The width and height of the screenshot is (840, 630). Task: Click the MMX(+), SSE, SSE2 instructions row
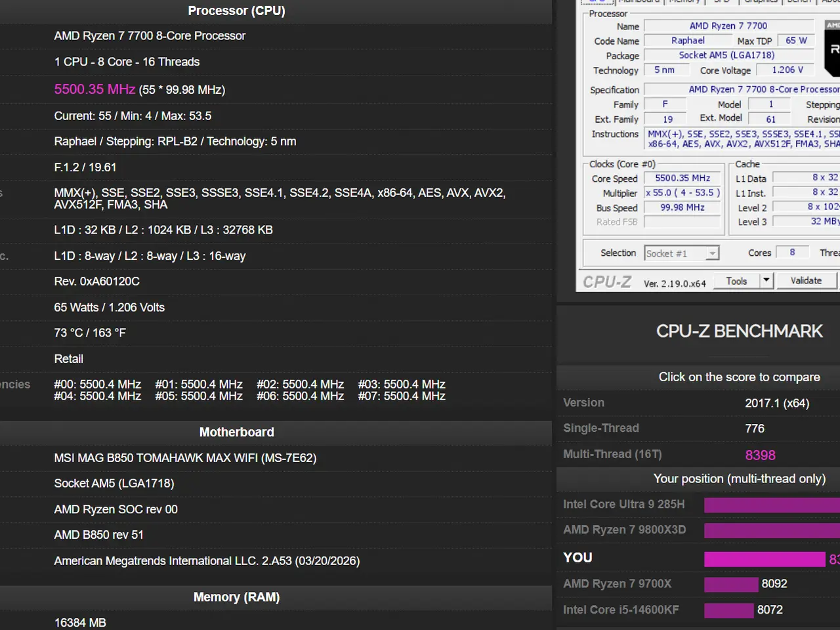coord(280,199)
